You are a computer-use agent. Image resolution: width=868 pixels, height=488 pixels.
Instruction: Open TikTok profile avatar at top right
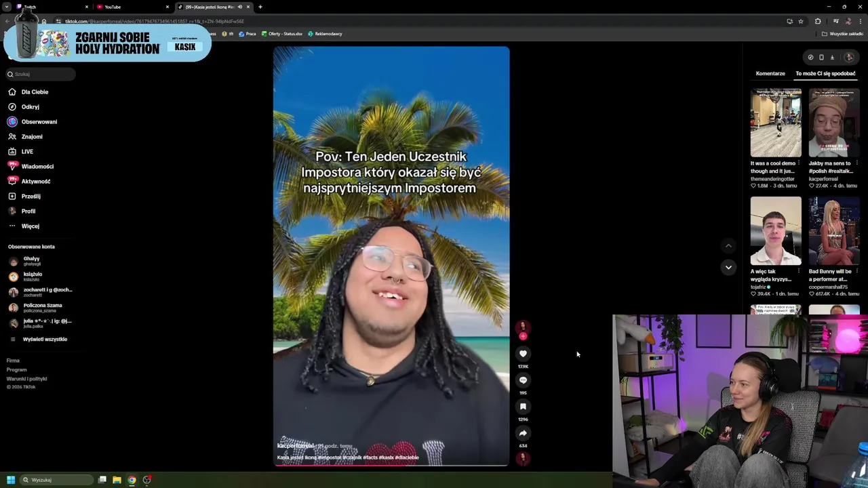coord(849,58)
